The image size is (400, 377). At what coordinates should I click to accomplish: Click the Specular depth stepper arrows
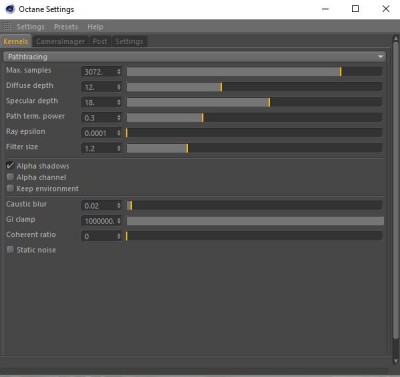[119, 102]
